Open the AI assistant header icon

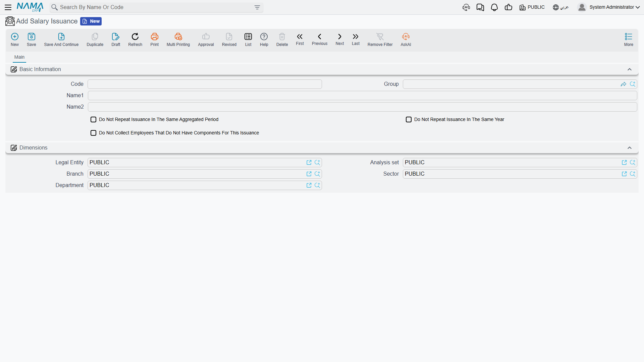(466, 7)
